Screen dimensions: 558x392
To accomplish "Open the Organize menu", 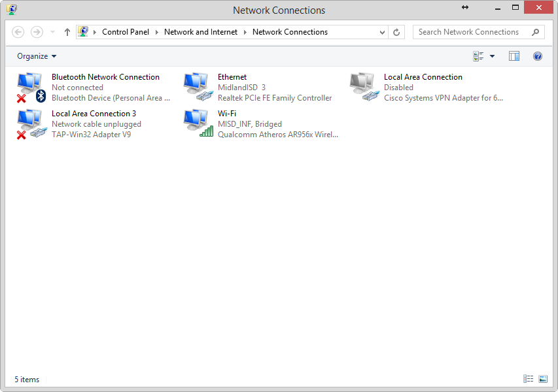I will [37, 56].
